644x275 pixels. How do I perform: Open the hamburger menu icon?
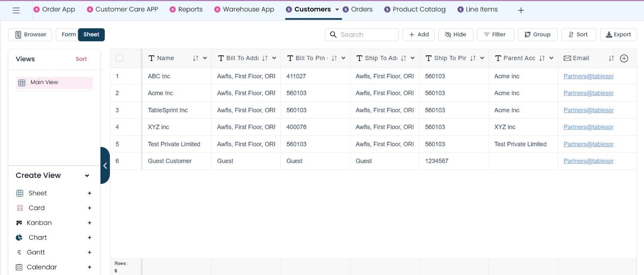click(16, 10)
